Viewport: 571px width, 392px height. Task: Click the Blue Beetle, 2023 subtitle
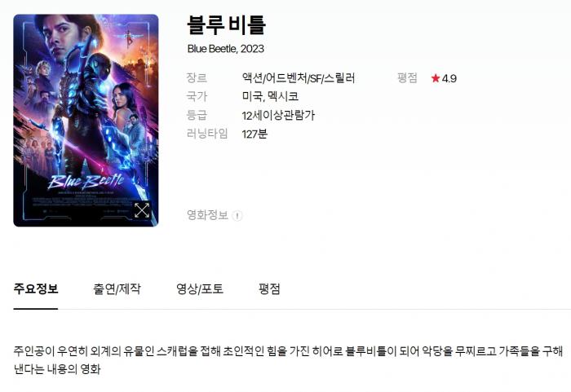coord(226,49)
